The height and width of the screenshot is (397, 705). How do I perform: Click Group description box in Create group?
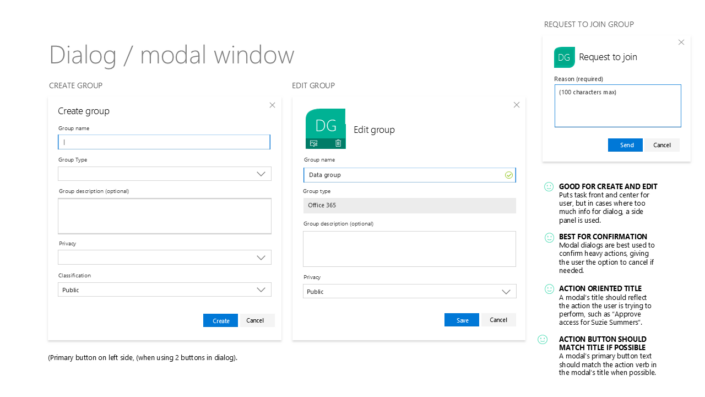pos(165,216)
